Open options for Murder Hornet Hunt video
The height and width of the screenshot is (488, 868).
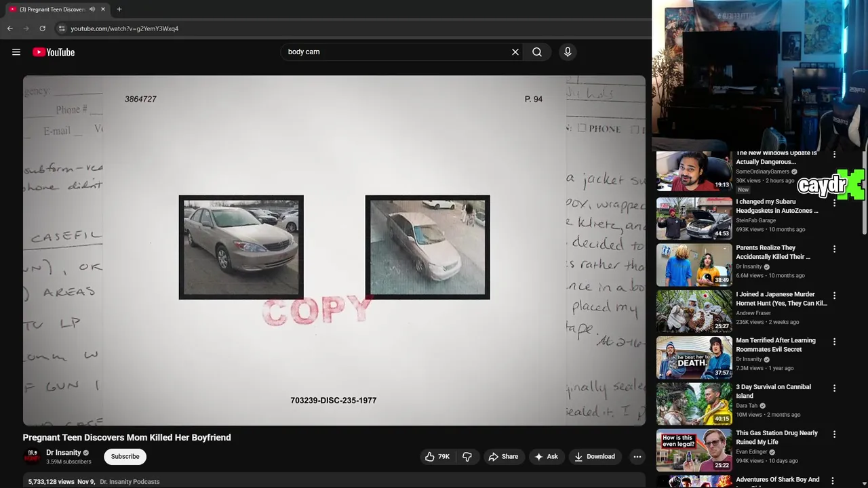pos(835,296)
